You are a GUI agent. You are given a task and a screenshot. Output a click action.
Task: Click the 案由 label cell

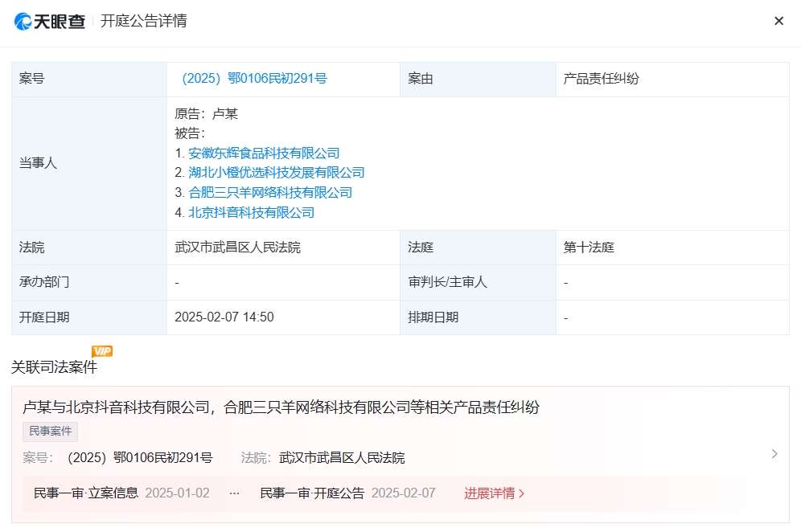click(478, 79)
